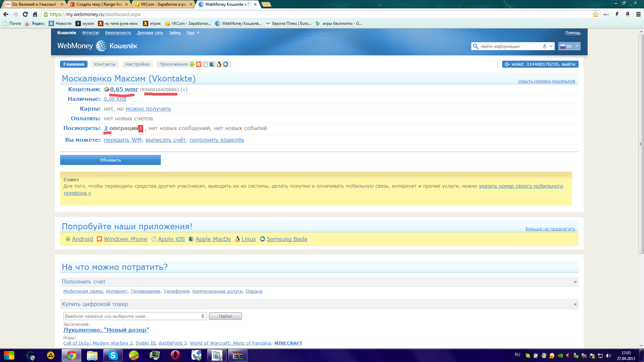Click the Amazon extension icon
This screenshot has height=362, width=644.
pyautogui.click(x=628, y=14)
